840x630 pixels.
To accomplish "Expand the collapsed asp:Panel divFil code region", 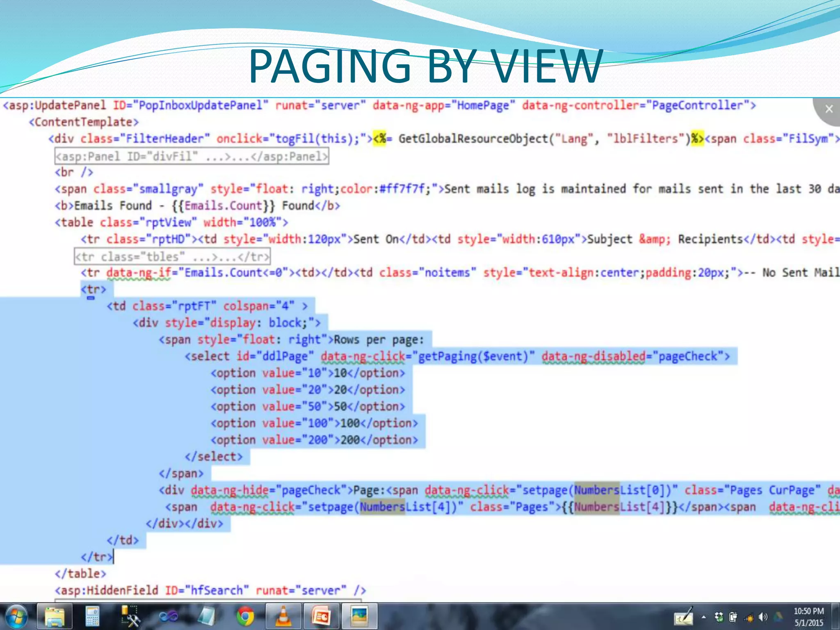I will click(192, 156).
